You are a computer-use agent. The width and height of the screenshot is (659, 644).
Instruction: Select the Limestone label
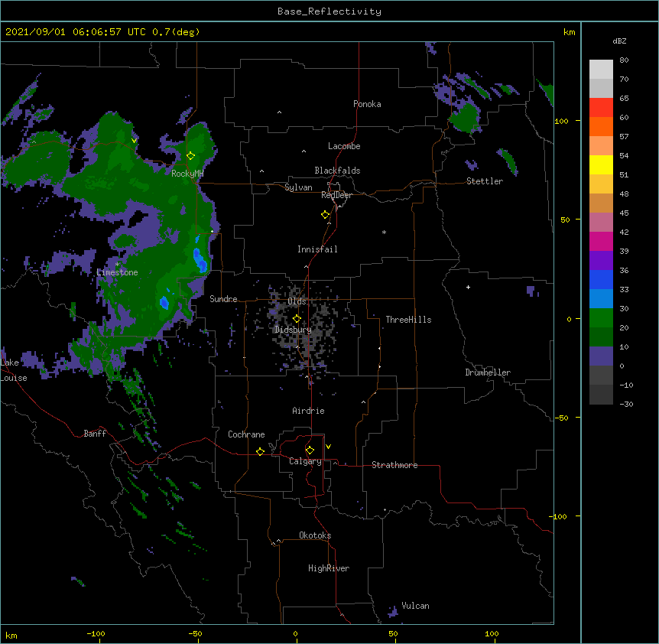pos(117,272)
